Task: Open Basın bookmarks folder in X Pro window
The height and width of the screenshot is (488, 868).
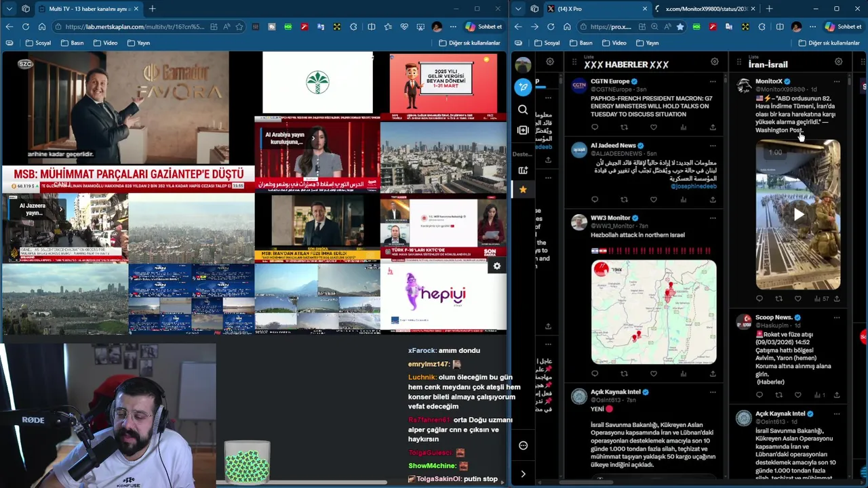Action: pyautogui.click(x=580, y=43)
